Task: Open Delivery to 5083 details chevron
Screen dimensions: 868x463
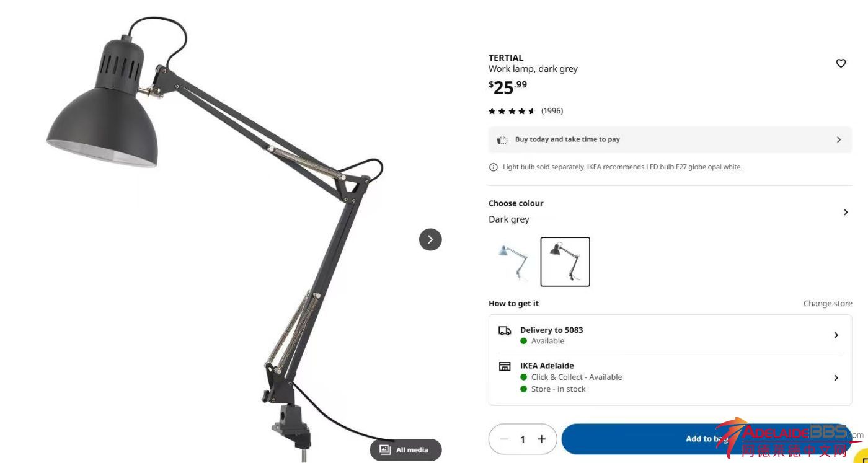Action: [836, 335]
